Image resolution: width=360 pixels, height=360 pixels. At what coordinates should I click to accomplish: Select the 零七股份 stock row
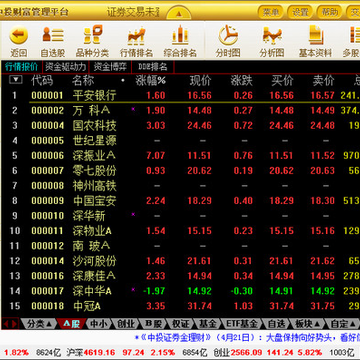[x=180, y=171]
